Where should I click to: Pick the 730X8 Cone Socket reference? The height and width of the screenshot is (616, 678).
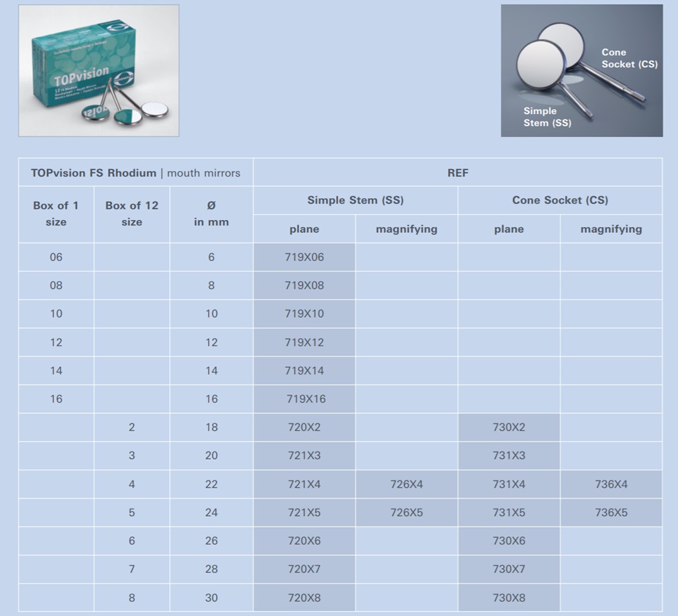pyautogui.click(x=509, y=598)
